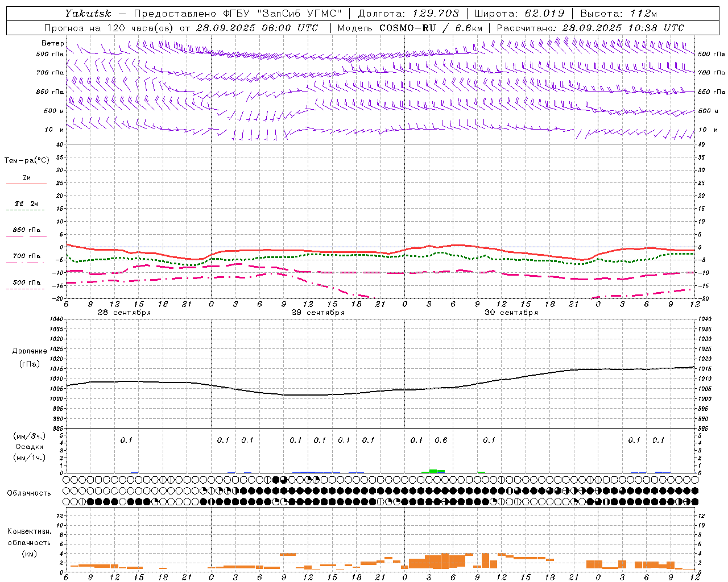Click the '(км)' unit under convective cloudiness
Image resolution: width=728 pixels, height=582 pixels.
pos(29,553)
